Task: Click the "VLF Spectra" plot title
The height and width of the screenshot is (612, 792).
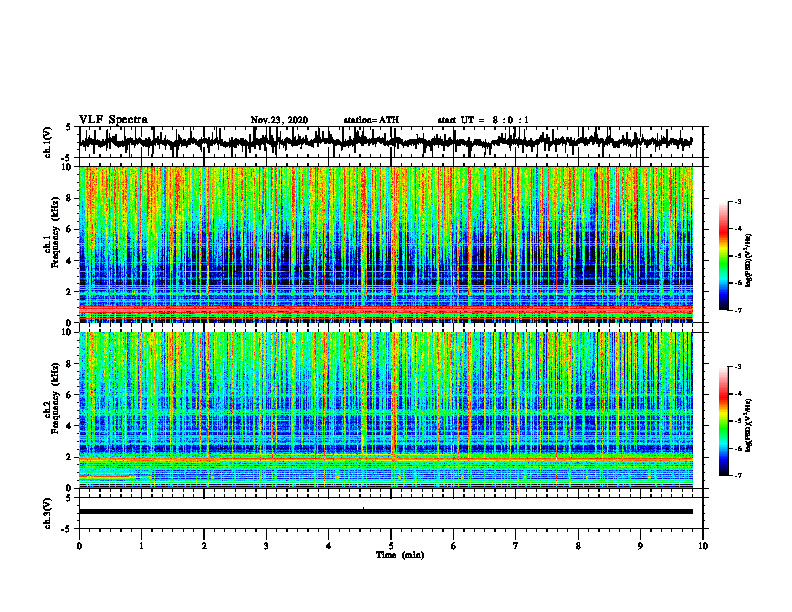Action: (113, 120)
